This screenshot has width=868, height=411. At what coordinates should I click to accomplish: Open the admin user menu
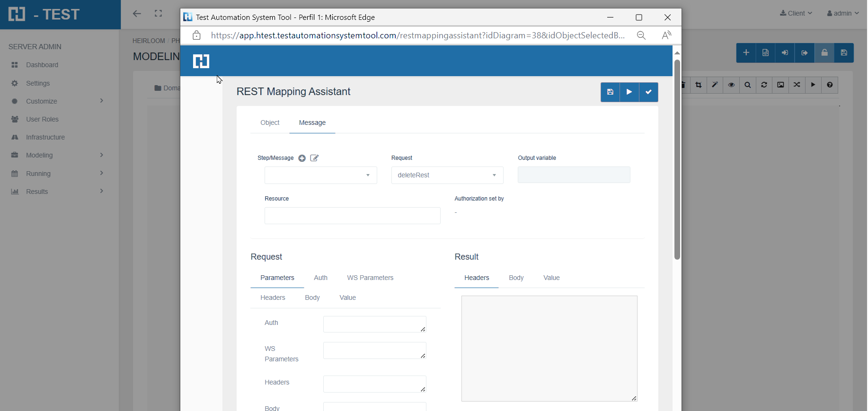point(843,13)
